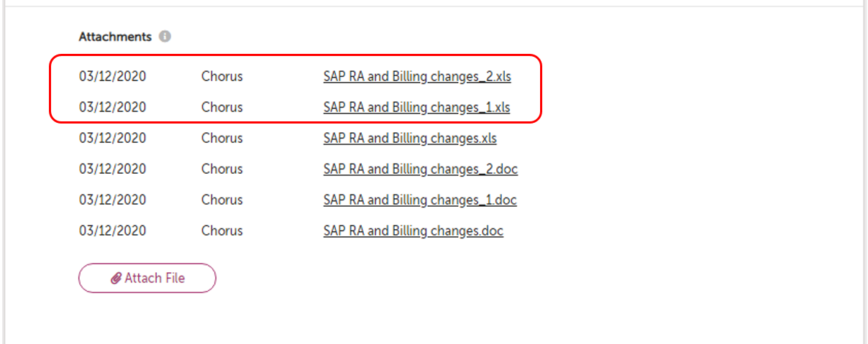The height and width of the screenshot is (344, 868).
Task: Open SAP RA and Billing changes.doc
Action: [x=414, y=231]
